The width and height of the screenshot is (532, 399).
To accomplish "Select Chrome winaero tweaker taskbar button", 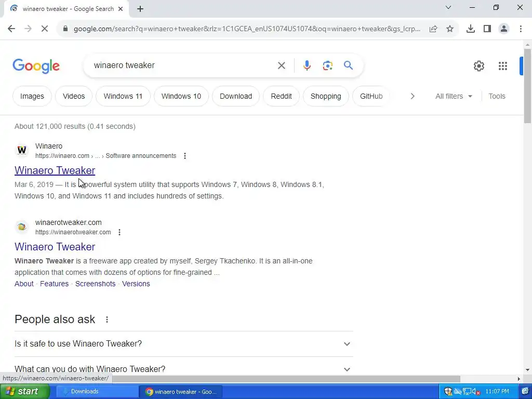I will 180,392.
